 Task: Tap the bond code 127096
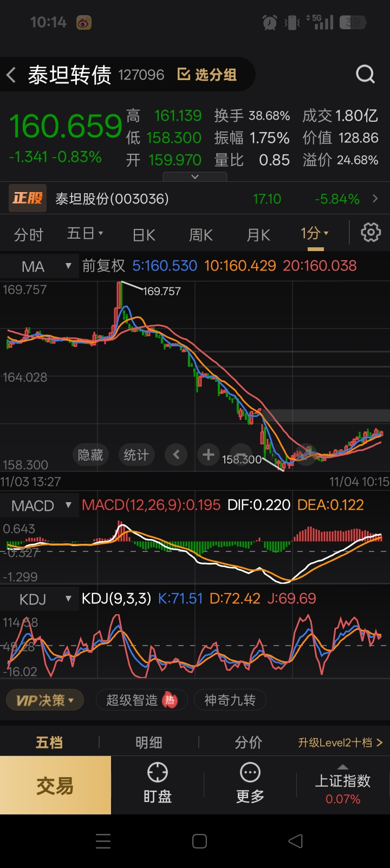(x=141, y=75)
